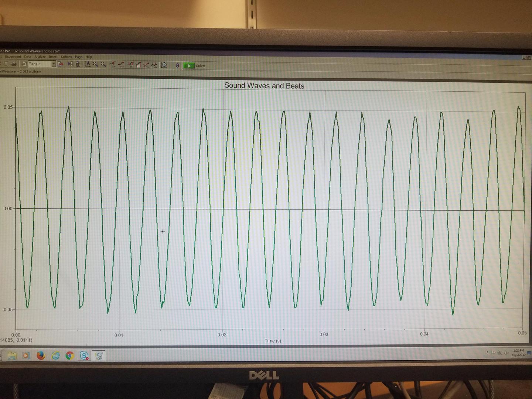Screen dimensions: 532x399
Task: Open the Options menu
Action: pyautogui.click(x=66, y=57)
